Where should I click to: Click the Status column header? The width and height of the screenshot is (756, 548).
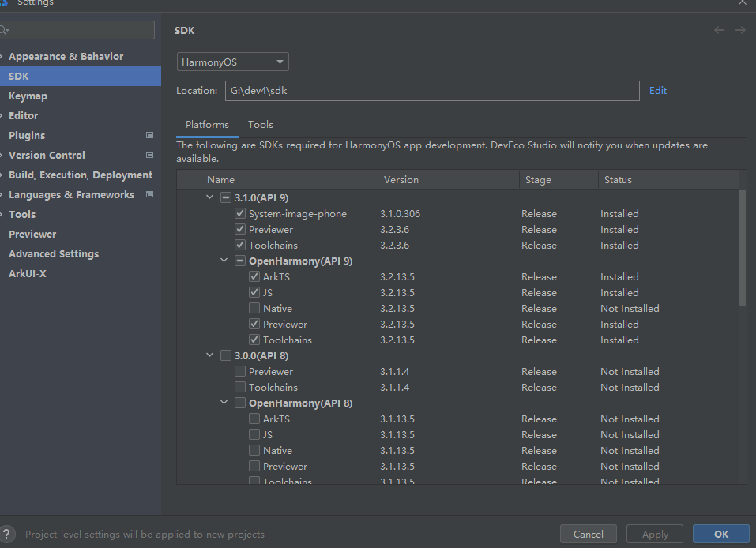pos(668,179)
